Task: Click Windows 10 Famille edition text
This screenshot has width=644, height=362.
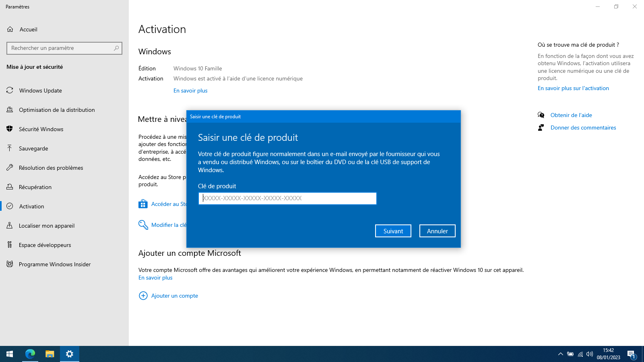Action: [198, 68]
